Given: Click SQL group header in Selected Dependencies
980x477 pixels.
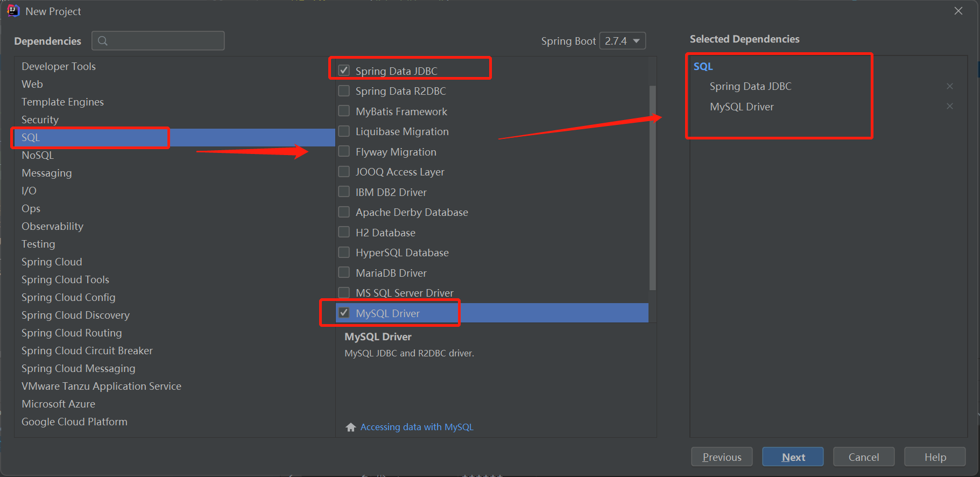Looking at the screenshot, I should (703, 66).
